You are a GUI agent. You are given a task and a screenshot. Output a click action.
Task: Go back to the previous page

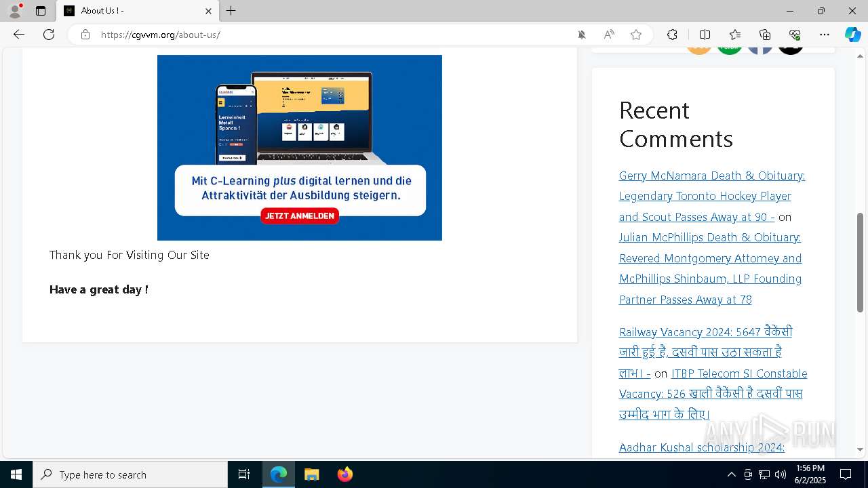(x=19, y=35)
